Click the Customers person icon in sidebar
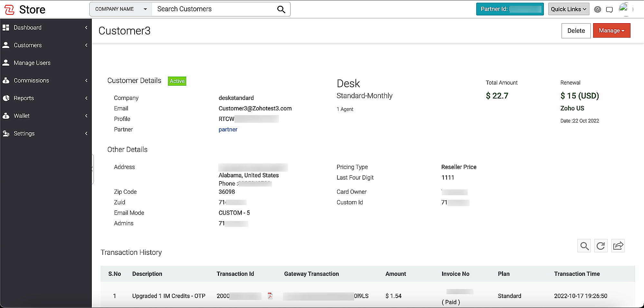The width and height of the screenshot is (644, 308). (x=6, y=45)
